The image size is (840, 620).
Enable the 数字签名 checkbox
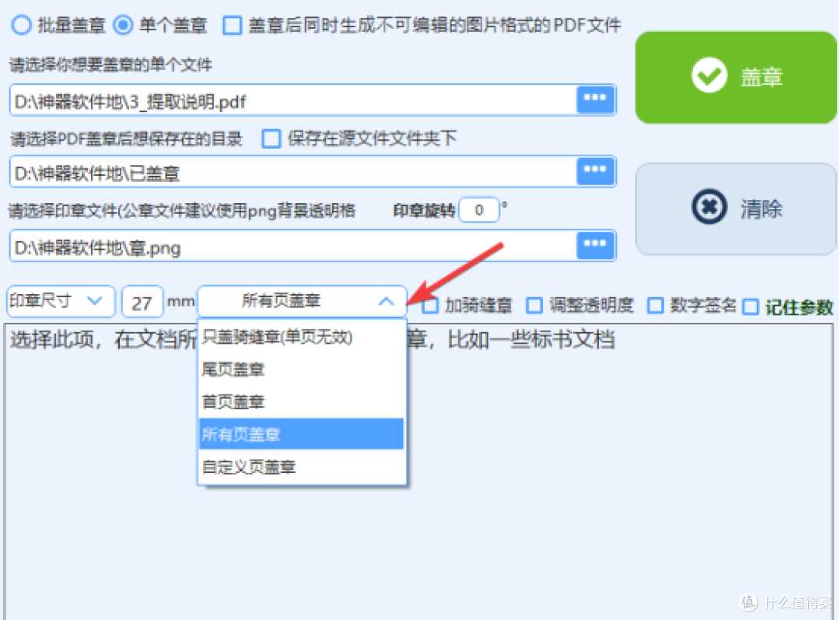(655, 306)
